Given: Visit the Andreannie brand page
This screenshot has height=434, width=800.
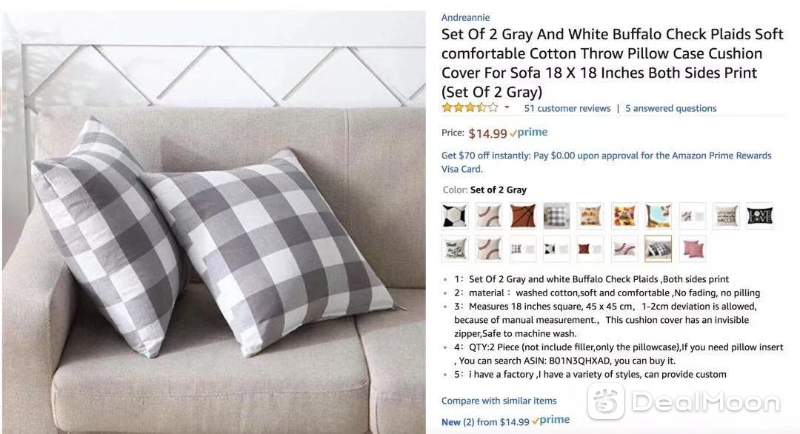Looking at the screenshot, I should [x=465, y=17].
